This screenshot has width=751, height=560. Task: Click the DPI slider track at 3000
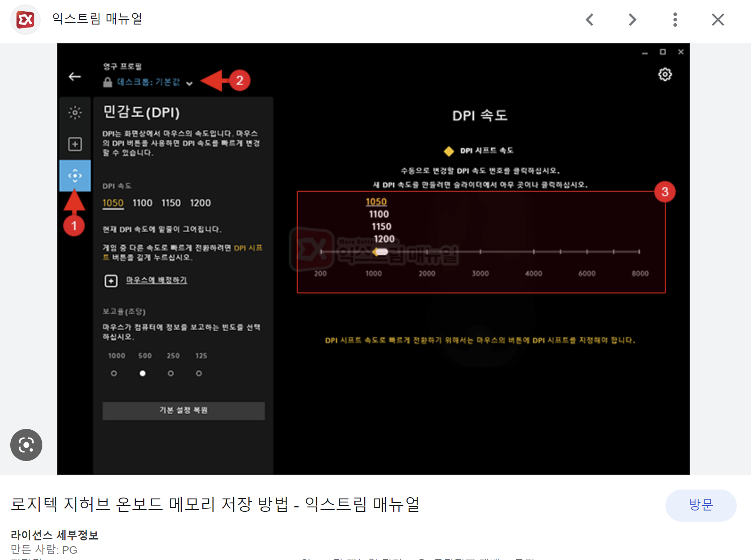point(480,252)
